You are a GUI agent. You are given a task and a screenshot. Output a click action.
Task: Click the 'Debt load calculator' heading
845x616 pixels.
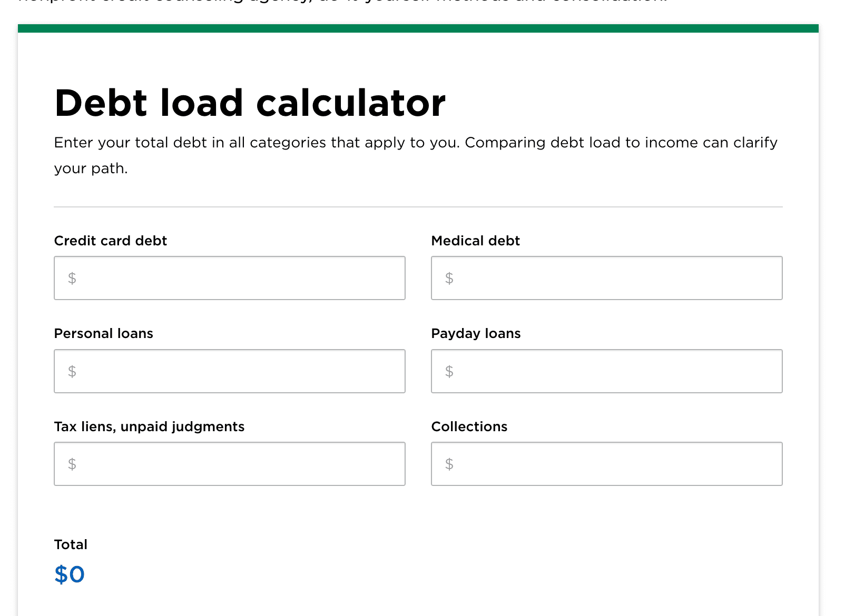tap(250, 103)
